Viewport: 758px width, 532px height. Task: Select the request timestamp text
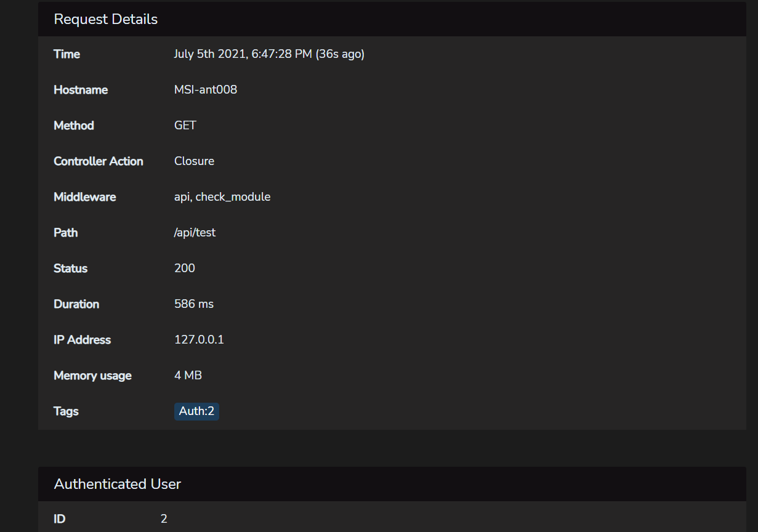tap(269, 54)
